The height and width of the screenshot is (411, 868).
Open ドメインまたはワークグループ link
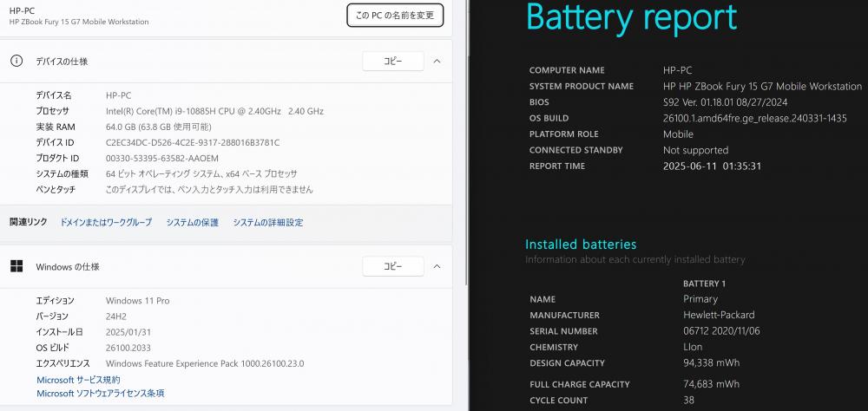[x=106, y=222]
